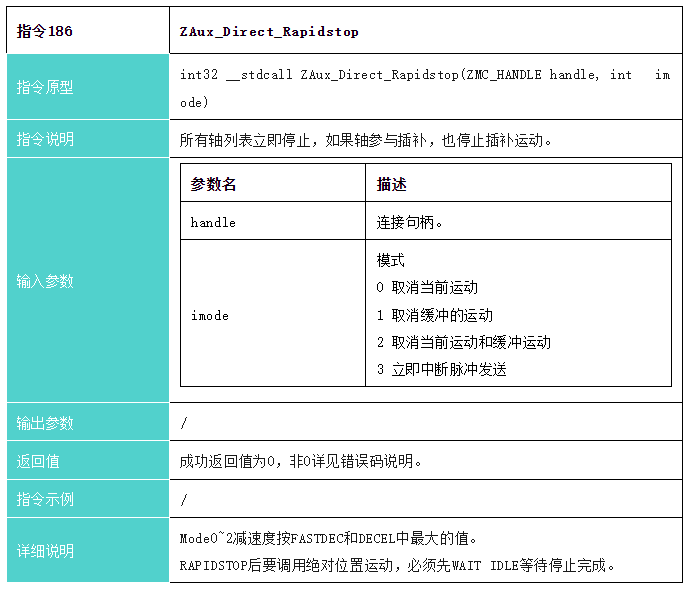Click the description '所有轴列表立即停止'
690x592 pixels.
point(366,140)
